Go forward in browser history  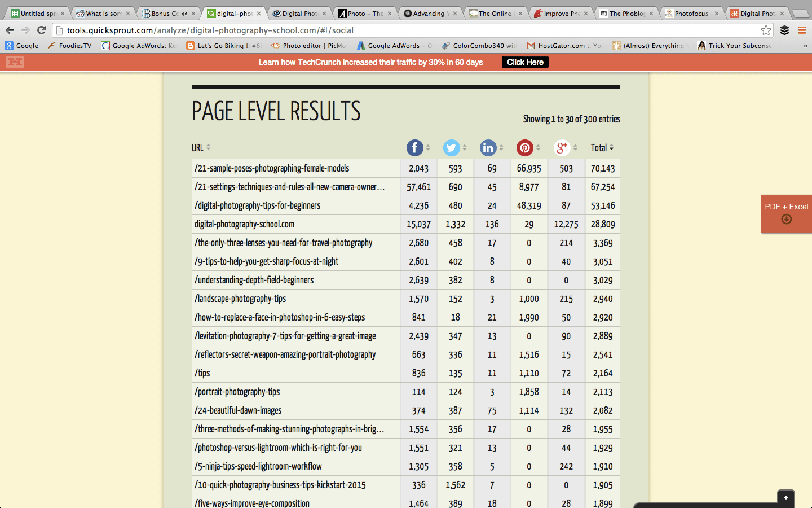click(x=25, y=30)
